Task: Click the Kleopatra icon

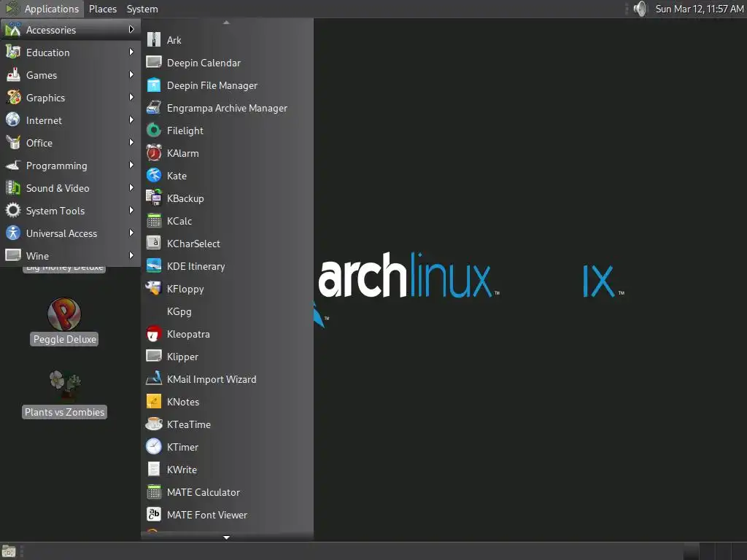Action: tap(153, 334)
